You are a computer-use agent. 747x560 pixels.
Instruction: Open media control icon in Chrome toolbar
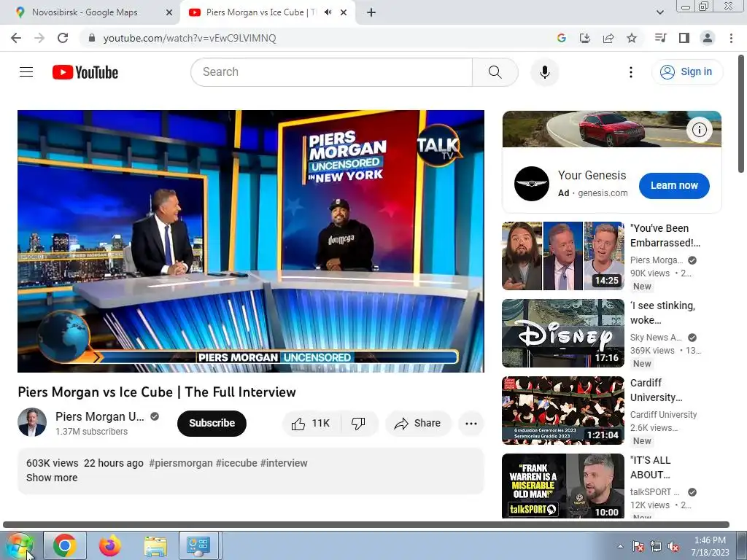coord(660,38)
